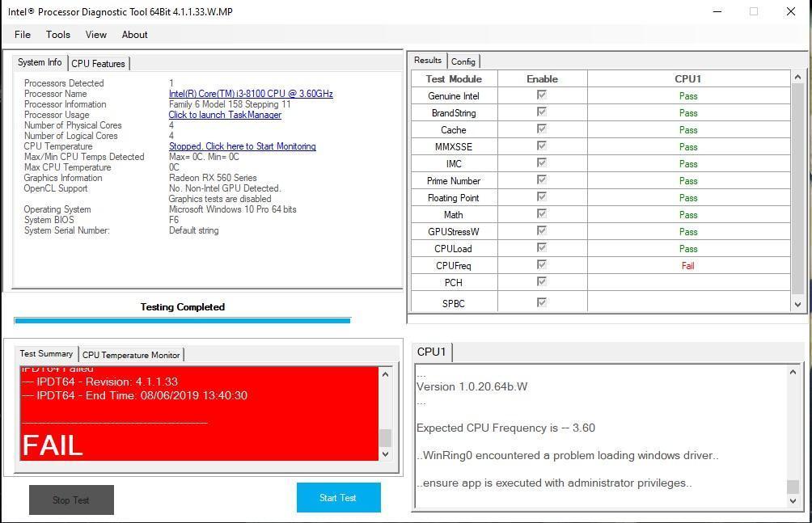Click the Genuine Intel Pass result cell
The height and width of the screenshot is (523, 812).
688,96
